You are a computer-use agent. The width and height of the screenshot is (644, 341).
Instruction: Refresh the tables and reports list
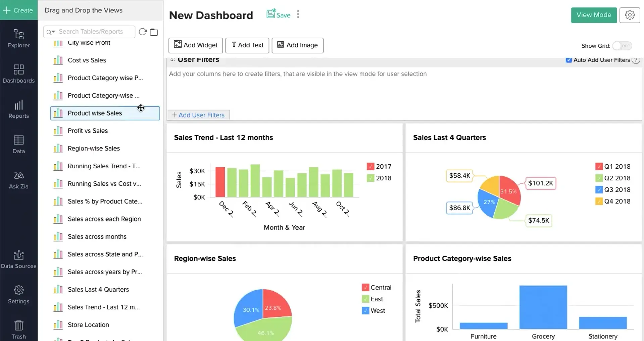tap(142, 32)
